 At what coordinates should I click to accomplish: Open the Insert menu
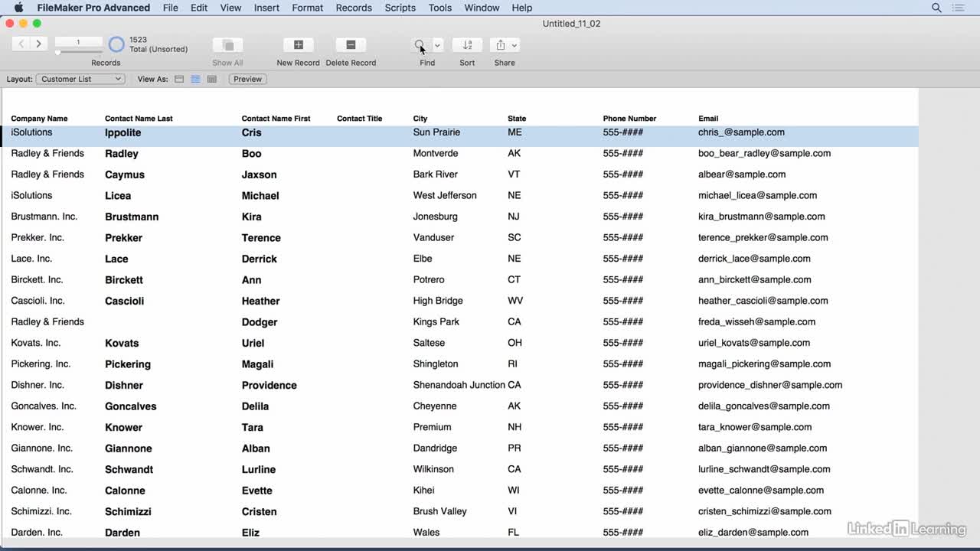(x=266, y=8)
